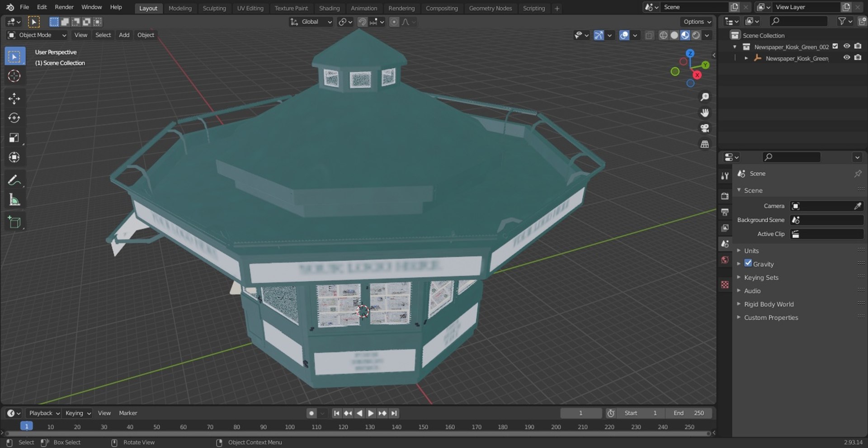Toggle auto keying record button
Viewport: 868px width, 448px height.
point(311,413)
